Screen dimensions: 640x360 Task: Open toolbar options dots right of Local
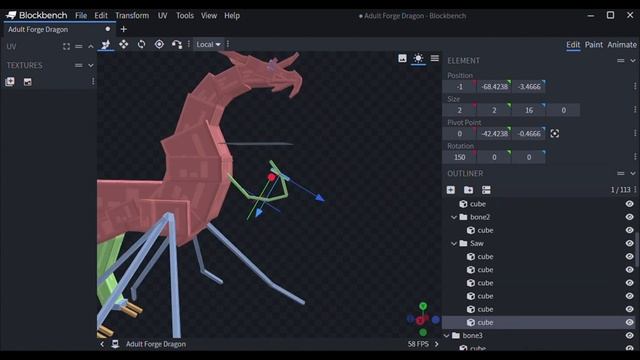[228, 44]
